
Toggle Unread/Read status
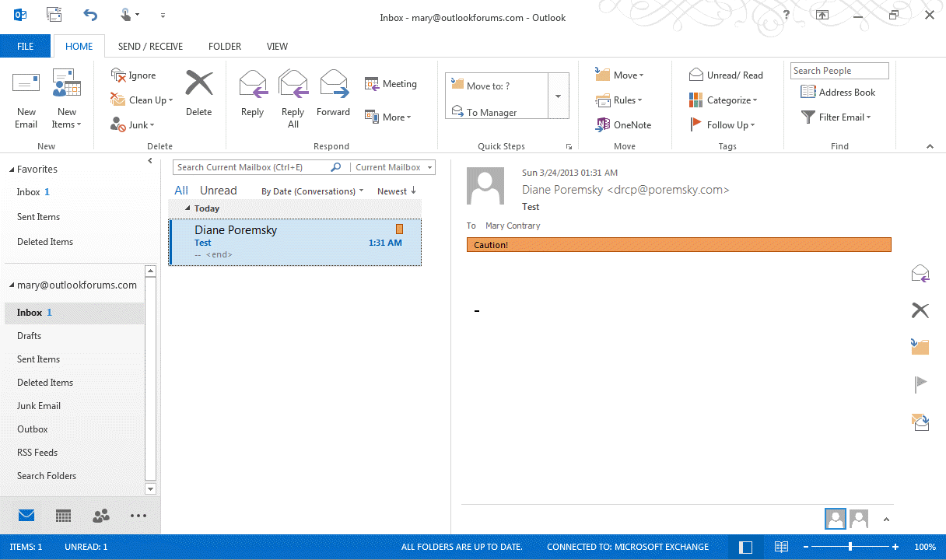726,75
